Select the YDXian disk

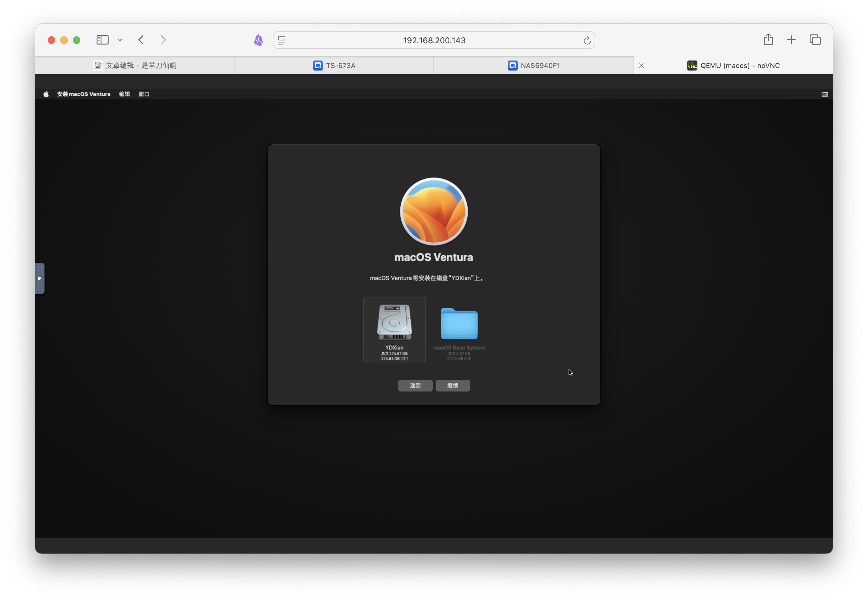(394, 330)
